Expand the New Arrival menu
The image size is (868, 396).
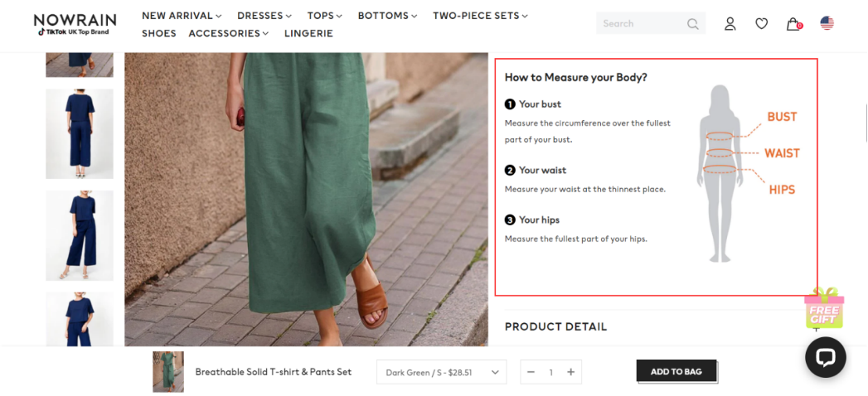click(182, 16)
